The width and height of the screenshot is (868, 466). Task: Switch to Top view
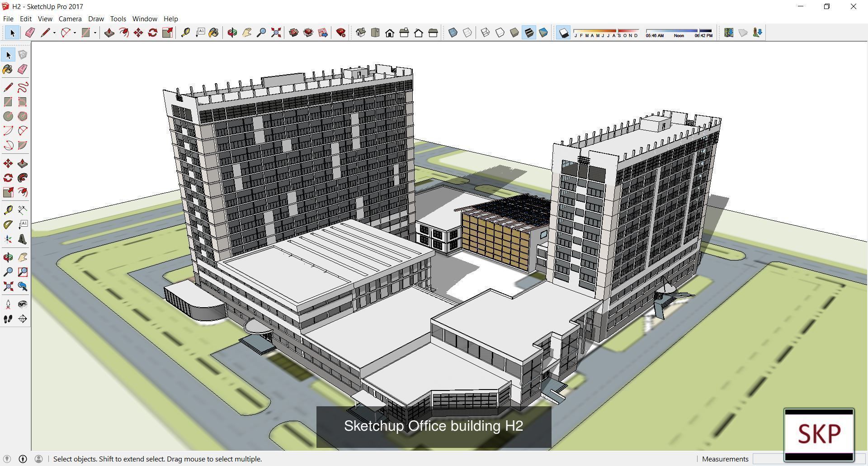tap(375, 33)
